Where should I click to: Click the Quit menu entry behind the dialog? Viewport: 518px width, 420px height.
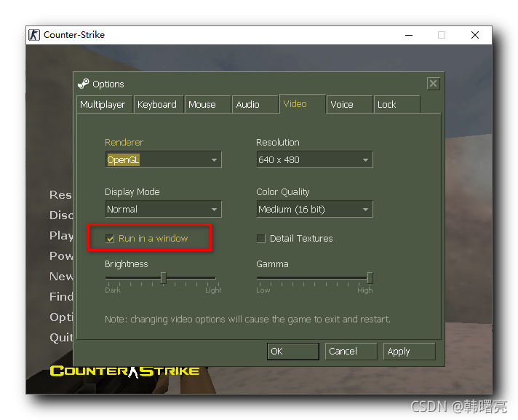pos(61,338)
